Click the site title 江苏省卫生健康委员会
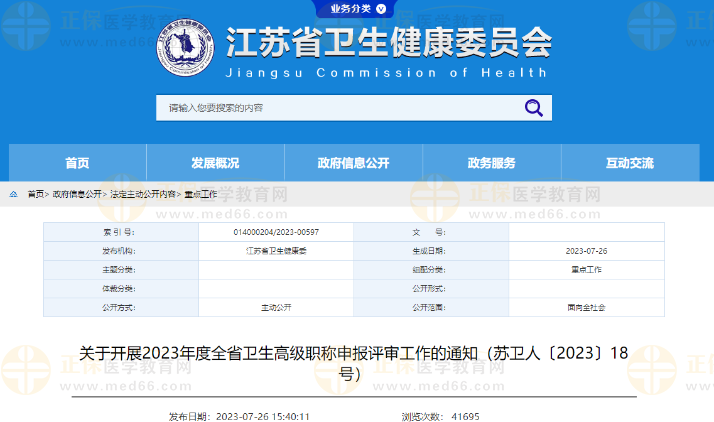This screenshot has height=422, width=714. pyautogui.click(x=390, y=43)
